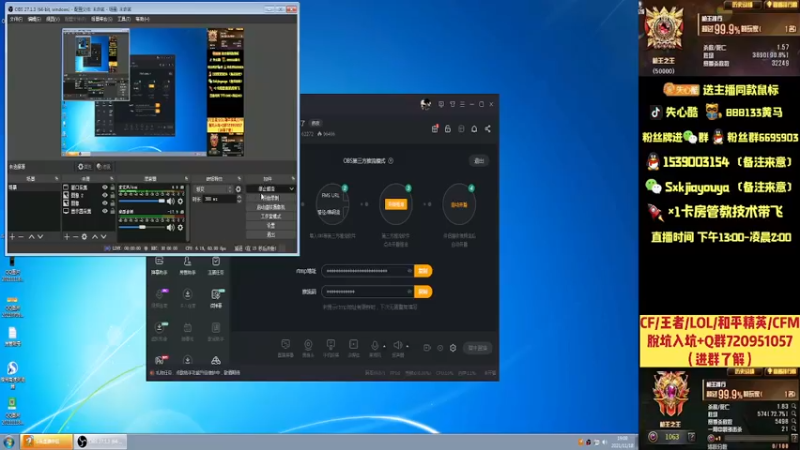Move scene down in Scenes panel
Image resolution: width=800 pixels, height=450 pixels.
point(40,237)
